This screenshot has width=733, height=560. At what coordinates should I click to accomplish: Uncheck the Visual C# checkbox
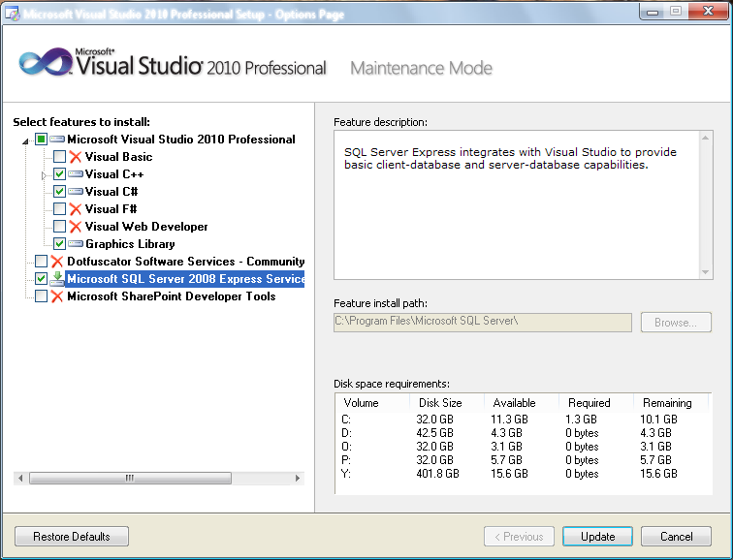[59, 192]
